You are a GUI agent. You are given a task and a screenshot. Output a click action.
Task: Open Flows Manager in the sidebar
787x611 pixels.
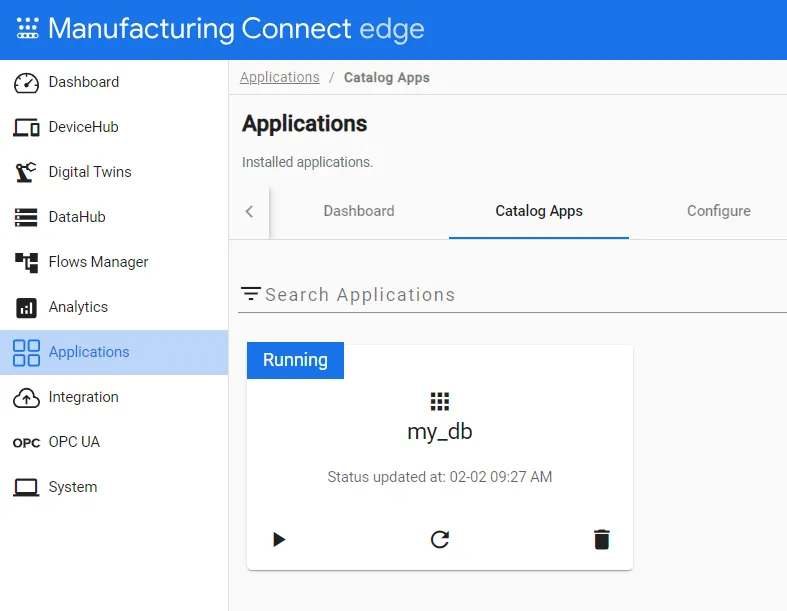click(114, 262)
